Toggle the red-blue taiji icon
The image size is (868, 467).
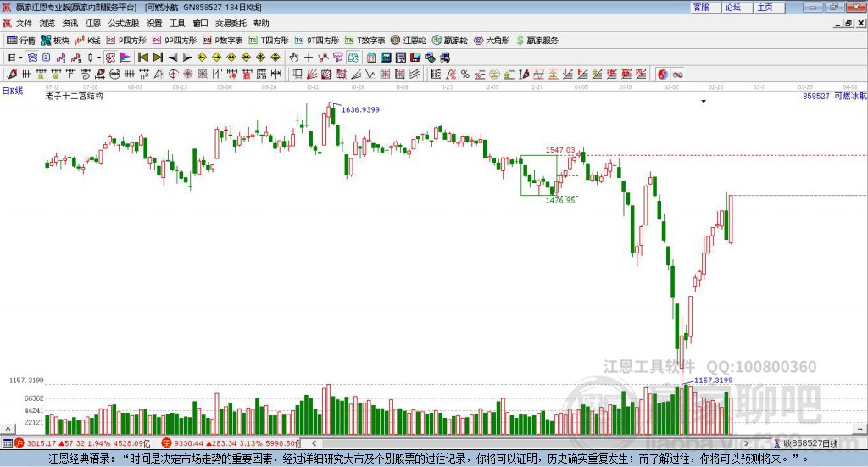click(x=663, y=74)
